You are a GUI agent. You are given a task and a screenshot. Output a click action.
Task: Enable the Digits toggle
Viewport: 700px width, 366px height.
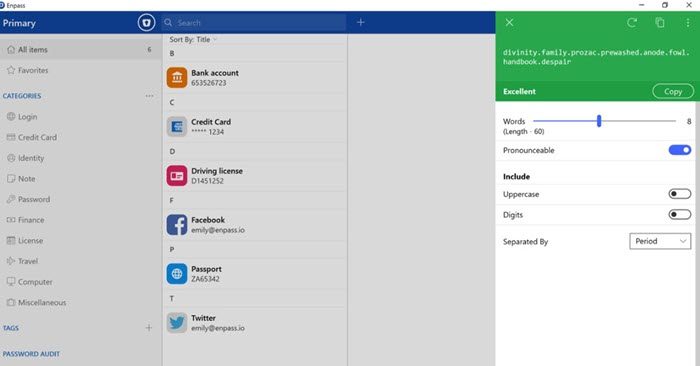pos(679,215)
